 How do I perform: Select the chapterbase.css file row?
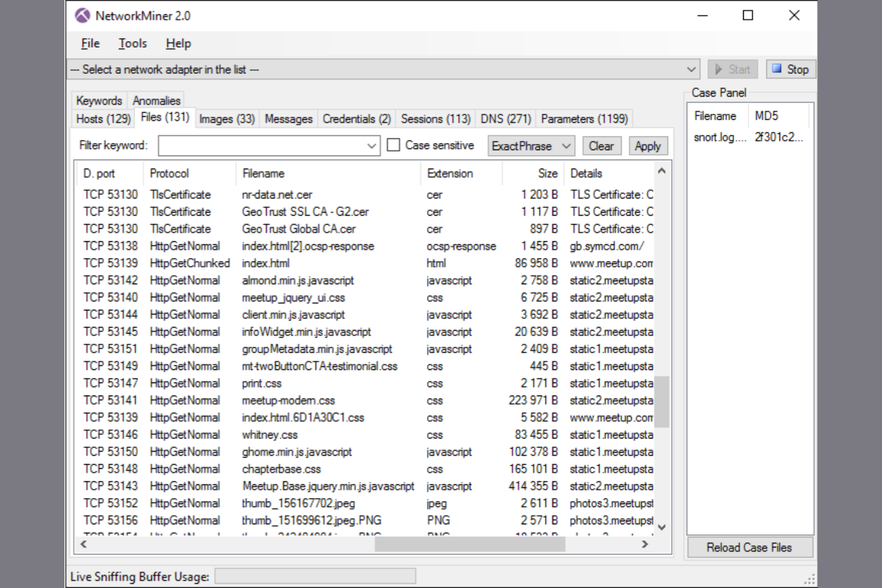coord(365,469)
